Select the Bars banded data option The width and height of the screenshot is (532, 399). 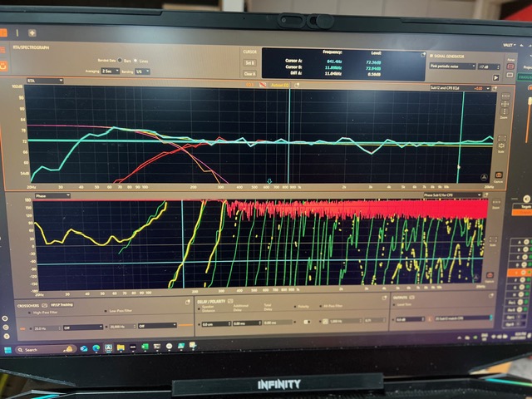click(x=120, y=61)
